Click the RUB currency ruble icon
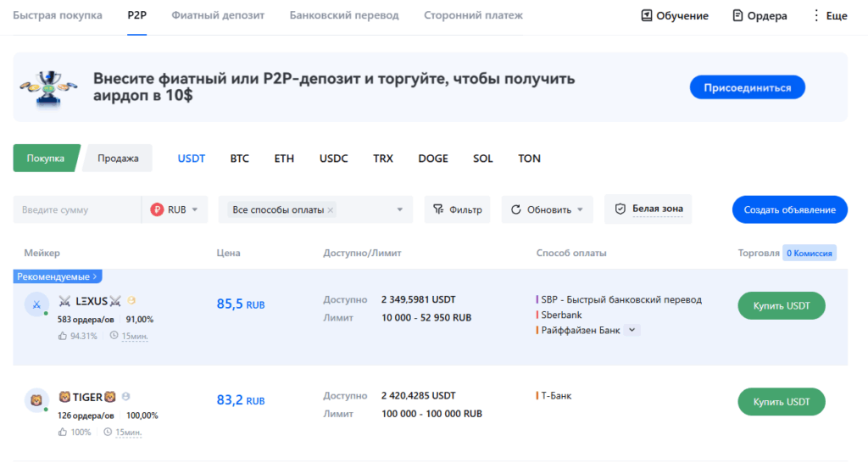This screenshot has height=463, width=868. (157, 209)
